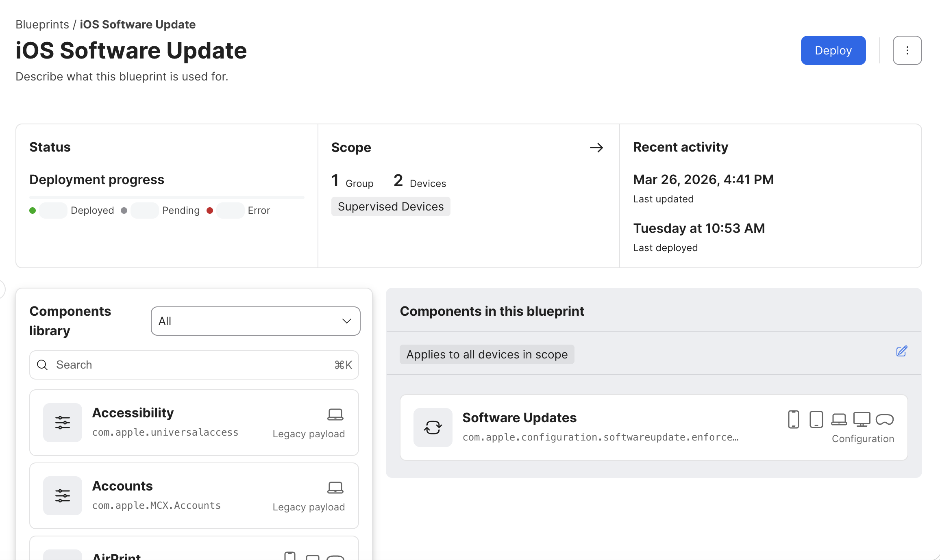940x560 pixels.
Task: Click the deployment progress bar
Action: tap(167, 198)
